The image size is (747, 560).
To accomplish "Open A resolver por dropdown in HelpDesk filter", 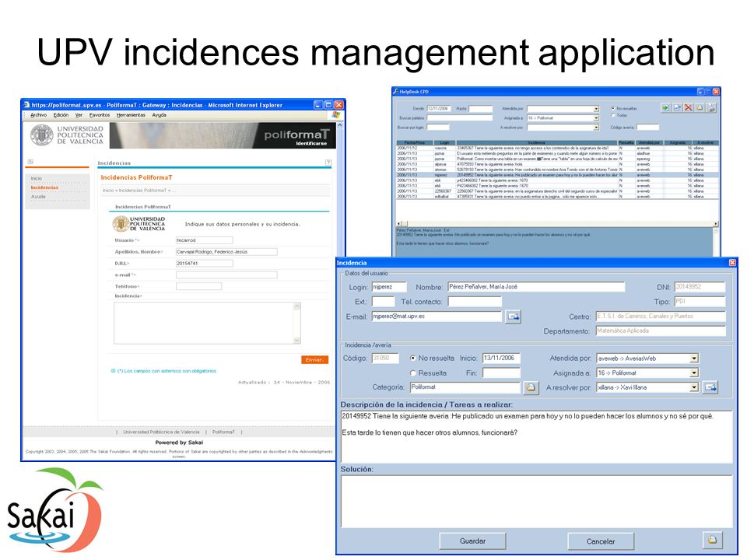I will [x=596, y=128].
